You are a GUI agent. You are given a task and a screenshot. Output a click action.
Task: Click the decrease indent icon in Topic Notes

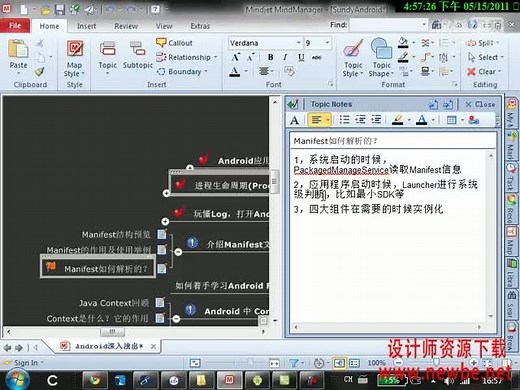pyautogui.click(x=360, y=119)
